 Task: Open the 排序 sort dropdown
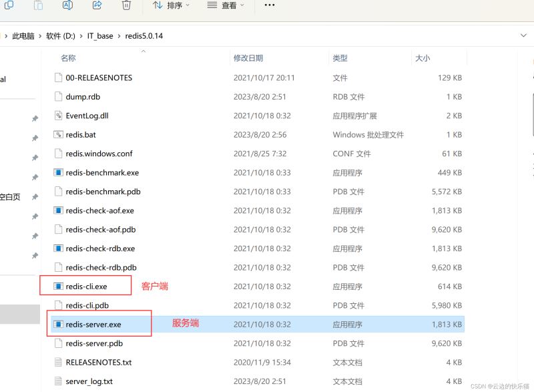(172, 5)
